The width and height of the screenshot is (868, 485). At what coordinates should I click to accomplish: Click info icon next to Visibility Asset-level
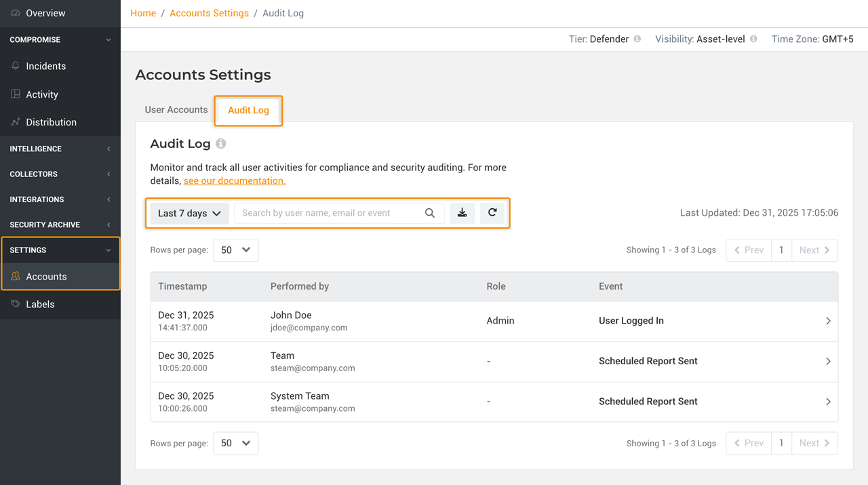point(753,39)
